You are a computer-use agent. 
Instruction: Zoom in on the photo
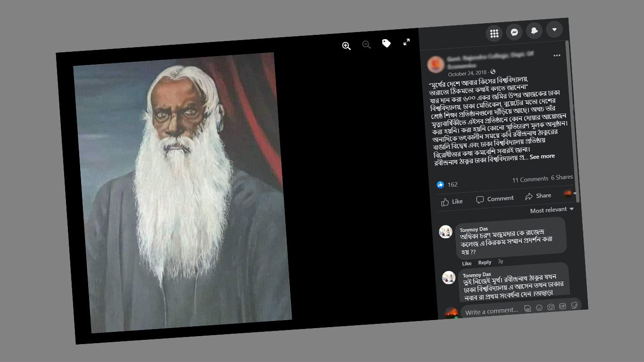[x=347, y=46]
